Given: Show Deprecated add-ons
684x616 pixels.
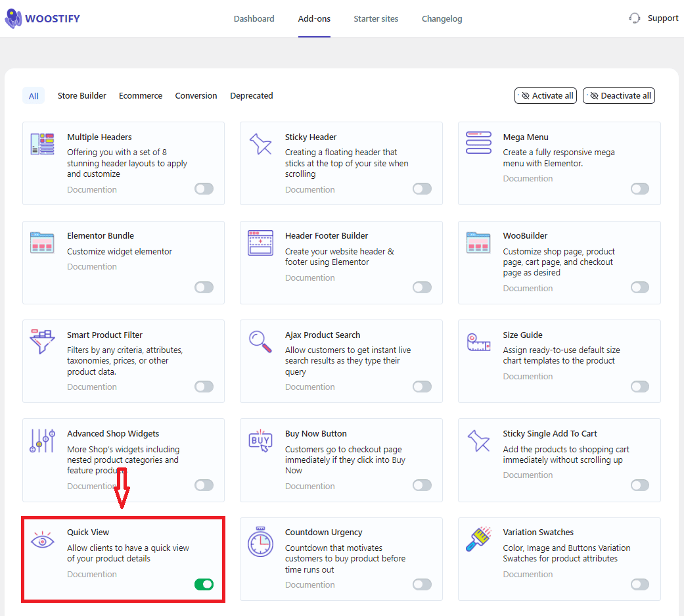Looking at the screenshot, I should (251, 95).
